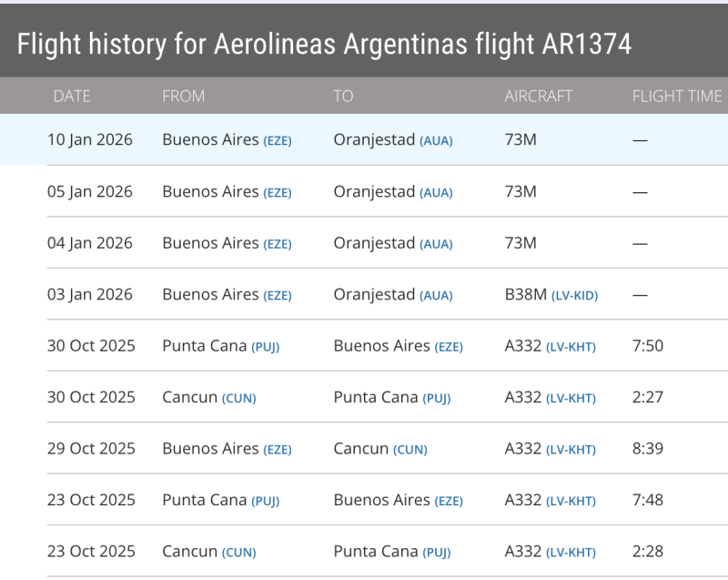The width and height of the screenshot is (728, 580).
Task: Open PUJ origin link for 7:48 flight
Action: pos(266,502)
